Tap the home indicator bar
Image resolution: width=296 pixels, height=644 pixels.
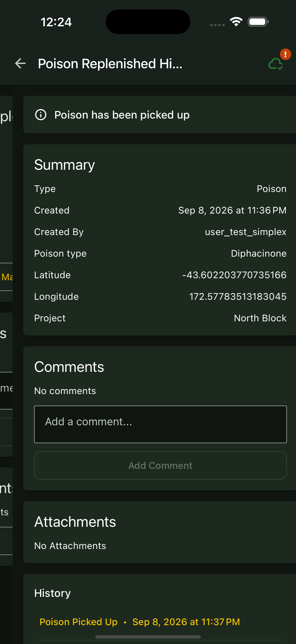click(148, 637)
